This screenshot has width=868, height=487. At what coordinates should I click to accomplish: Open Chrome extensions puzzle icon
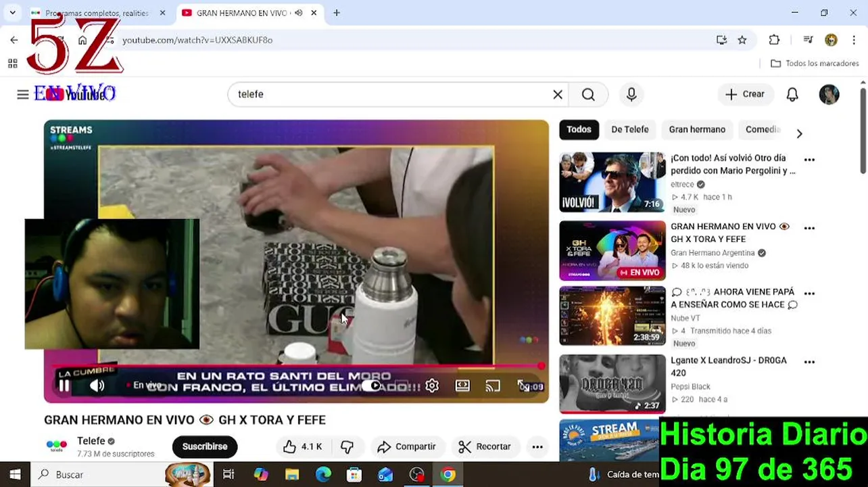click(775, 40)
